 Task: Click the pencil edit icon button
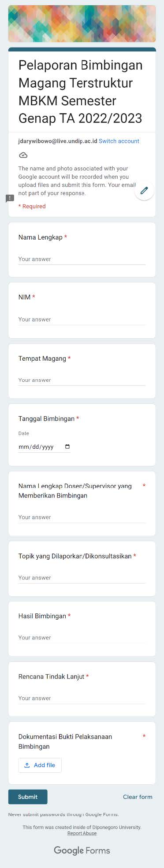(144, 191)
